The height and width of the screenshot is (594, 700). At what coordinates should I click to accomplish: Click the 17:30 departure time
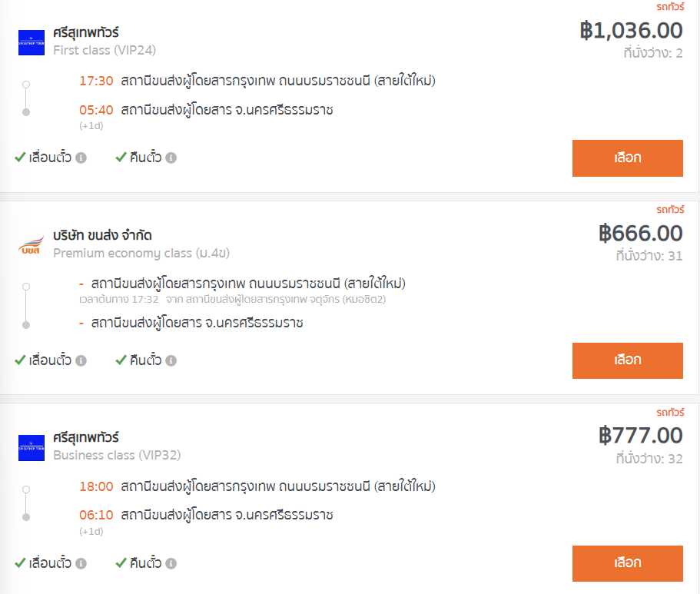click(x=96, y=81)
